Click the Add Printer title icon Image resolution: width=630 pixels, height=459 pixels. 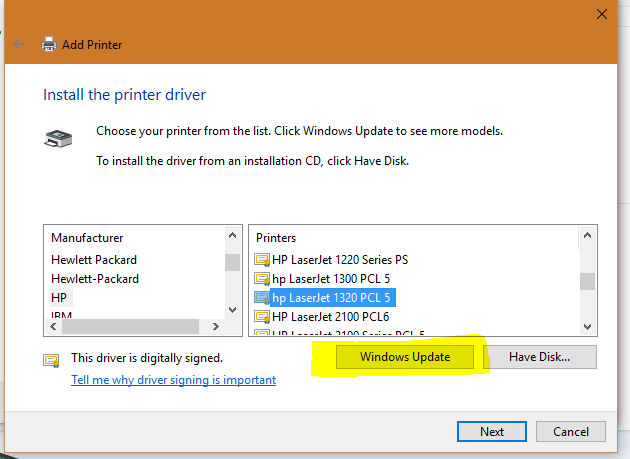pyautogui.click(x=49, y=44)
